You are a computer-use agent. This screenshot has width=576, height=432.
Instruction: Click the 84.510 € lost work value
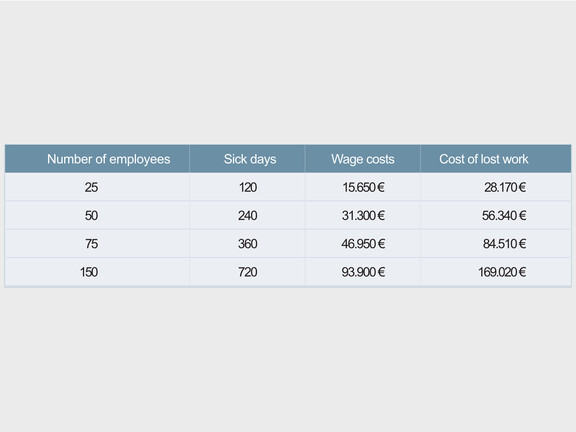pyautogui.click(x=505, y=244)
